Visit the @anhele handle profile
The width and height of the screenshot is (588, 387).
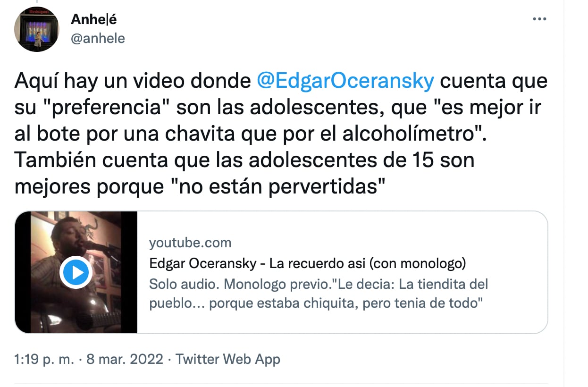coord(98,38)
